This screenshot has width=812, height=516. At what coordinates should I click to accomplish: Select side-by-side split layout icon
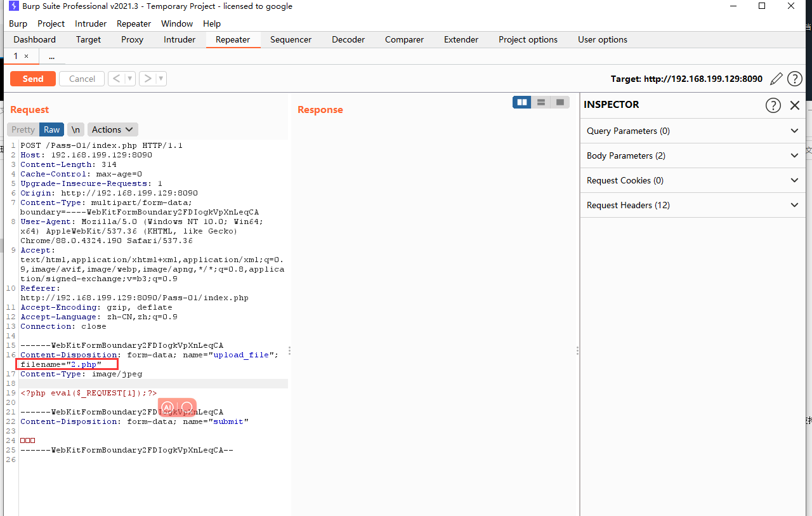coord(522,102)
